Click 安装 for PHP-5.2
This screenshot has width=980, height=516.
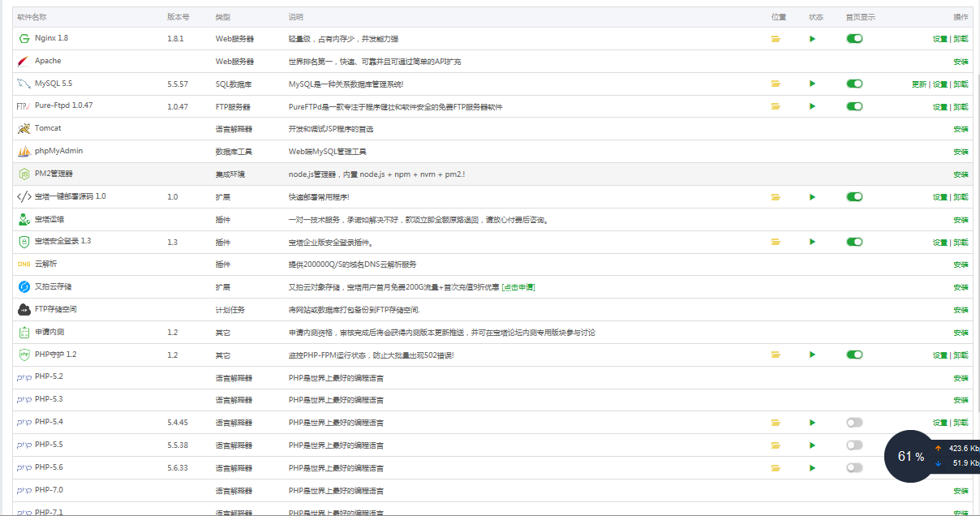(961, 378)
